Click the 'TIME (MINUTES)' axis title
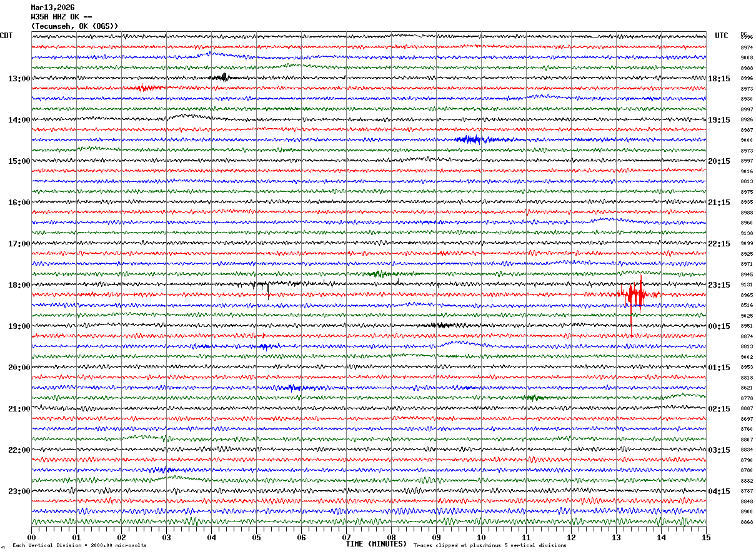The image size is (756, 554). click(376, 544)
